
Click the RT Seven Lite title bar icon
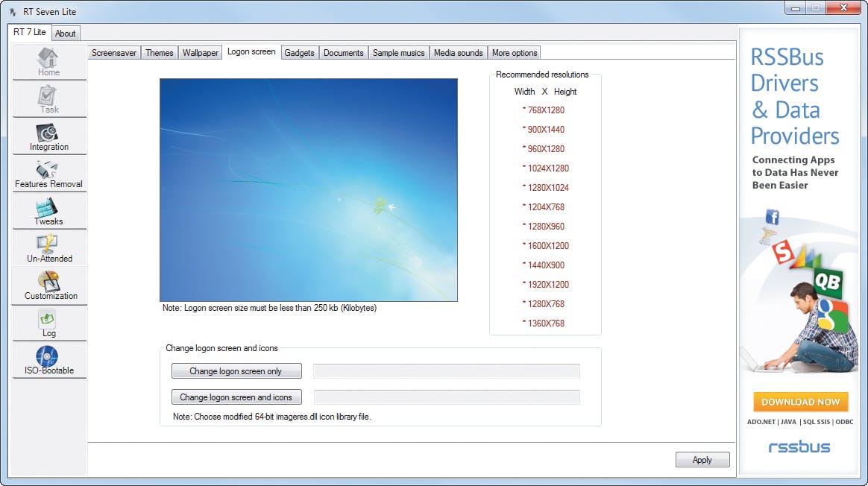13,12
